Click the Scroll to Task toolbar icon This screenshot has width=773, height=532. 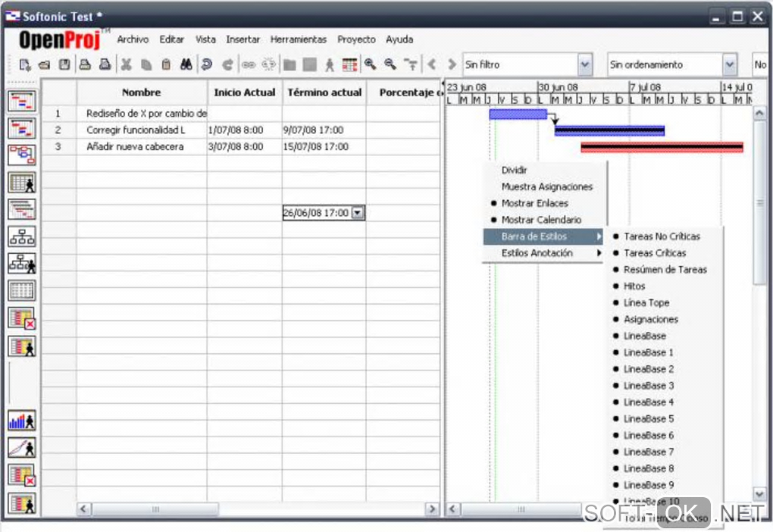click(x=410, y=64)
